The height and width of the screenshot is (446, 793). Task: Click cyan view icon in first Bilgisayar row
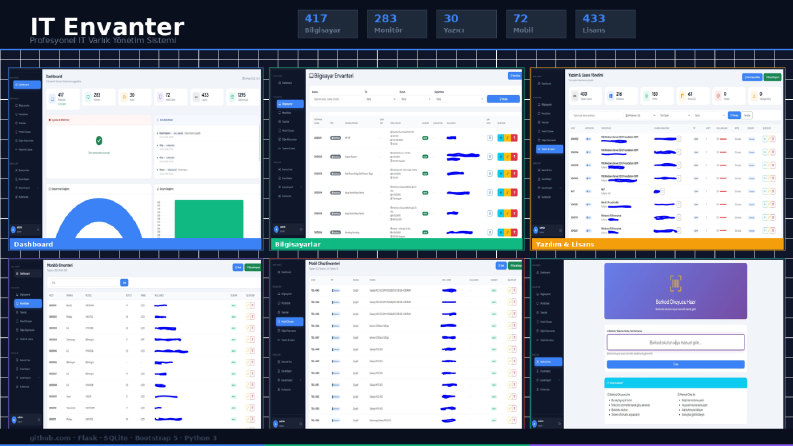(x=501, y=138)
